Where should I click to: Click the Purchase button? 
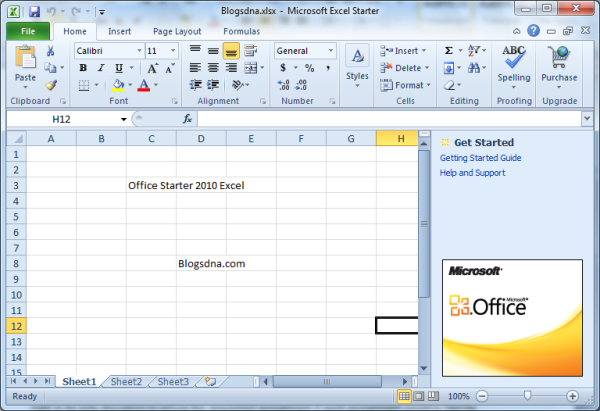[x=559, y=67]
